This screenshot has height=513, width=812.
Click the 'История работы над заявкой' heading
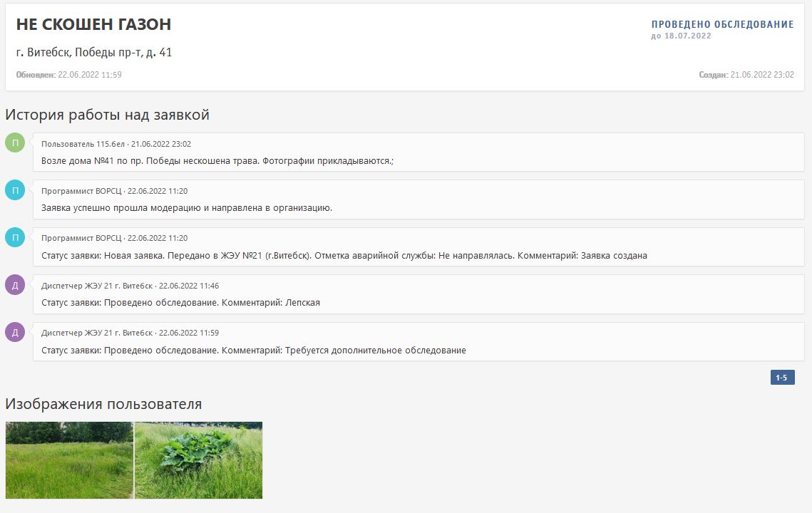point(107,115)
